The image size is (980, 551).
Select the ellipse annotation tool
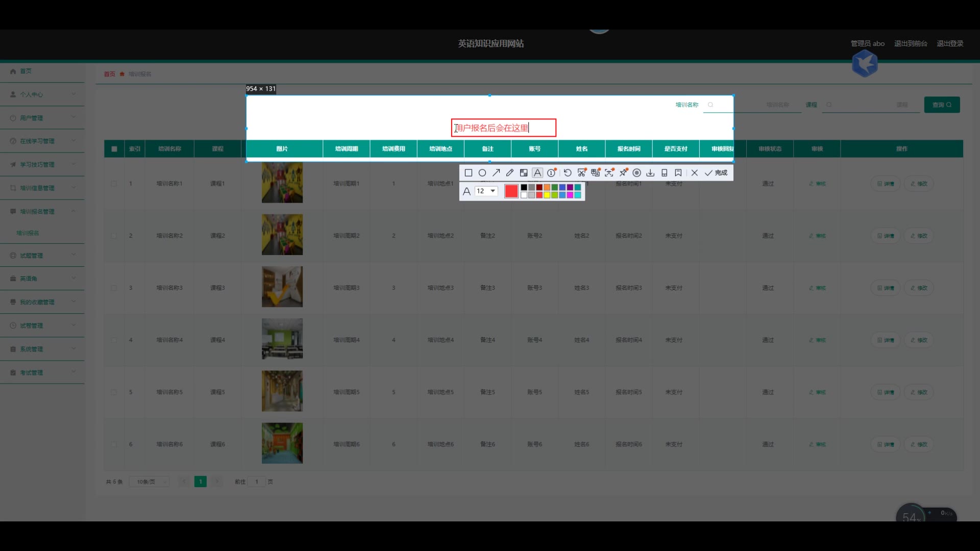(x=482, y=173)
